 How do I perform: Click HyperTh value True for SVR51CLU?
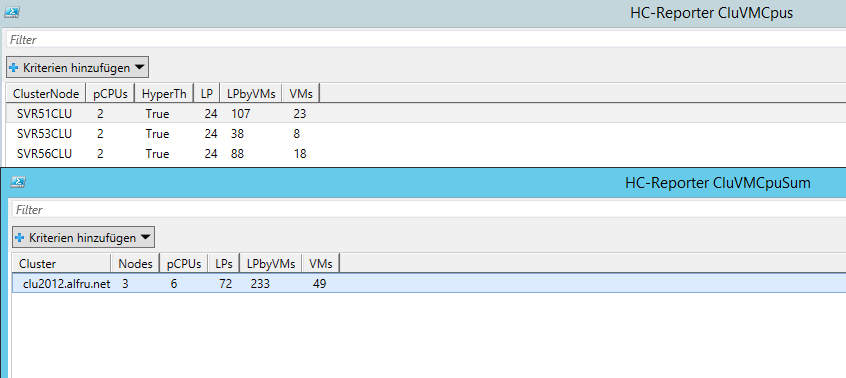click(157, 114)
